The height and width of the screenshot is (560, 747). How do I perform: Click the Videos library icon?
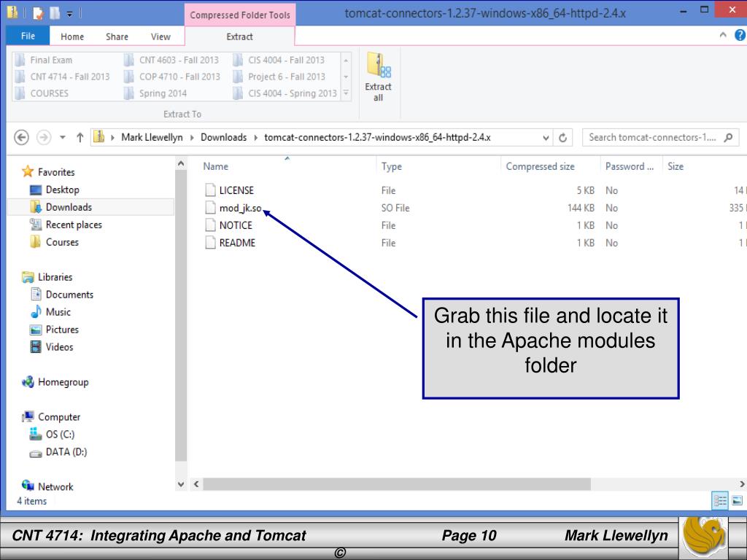[36, 346]
